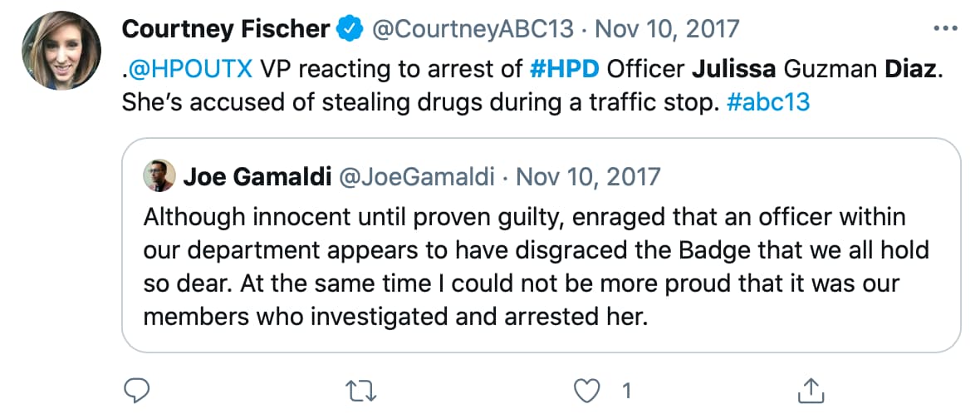Open Courtney Fischer's profile name link

click(x=225, y=29)
